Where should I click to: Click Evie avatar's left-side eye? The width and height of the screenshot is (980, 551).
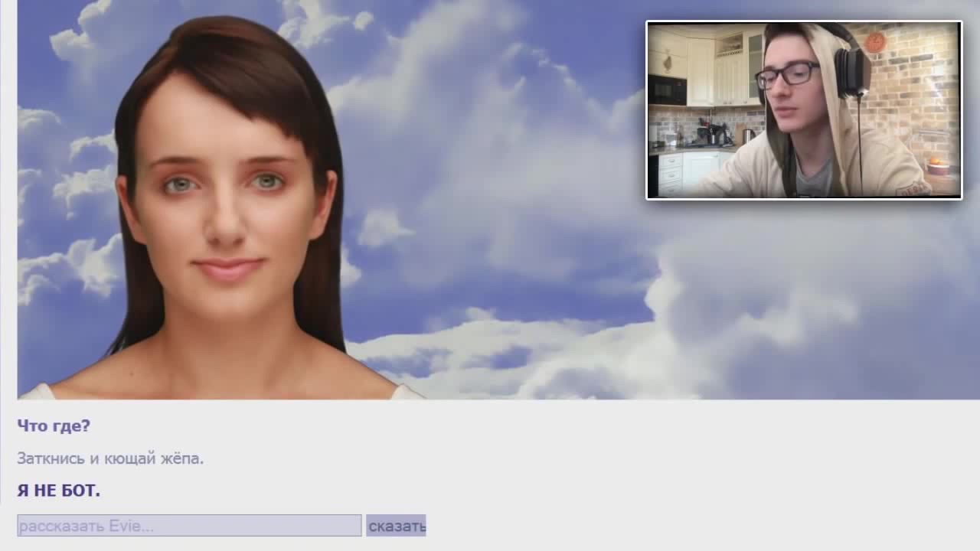[178, 184]
